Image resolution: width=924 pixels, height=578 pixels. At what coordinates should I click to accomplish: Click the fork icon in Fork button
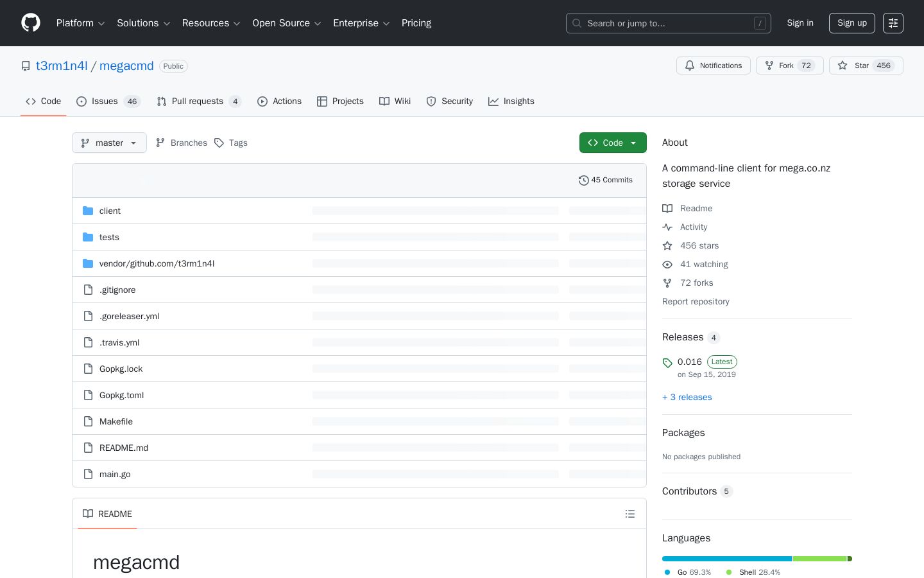coord(769,66)
